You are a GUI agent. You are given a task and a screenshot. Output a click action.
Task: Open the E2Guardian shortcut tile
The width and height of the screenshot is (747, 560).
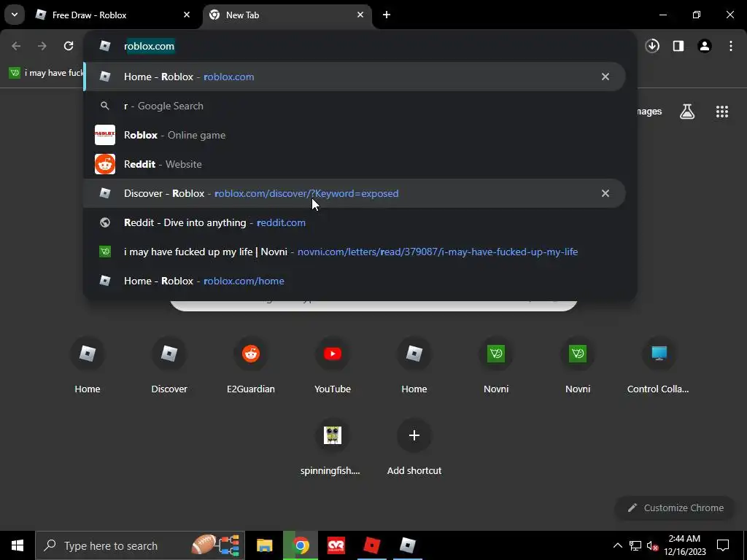click(251, 366)
